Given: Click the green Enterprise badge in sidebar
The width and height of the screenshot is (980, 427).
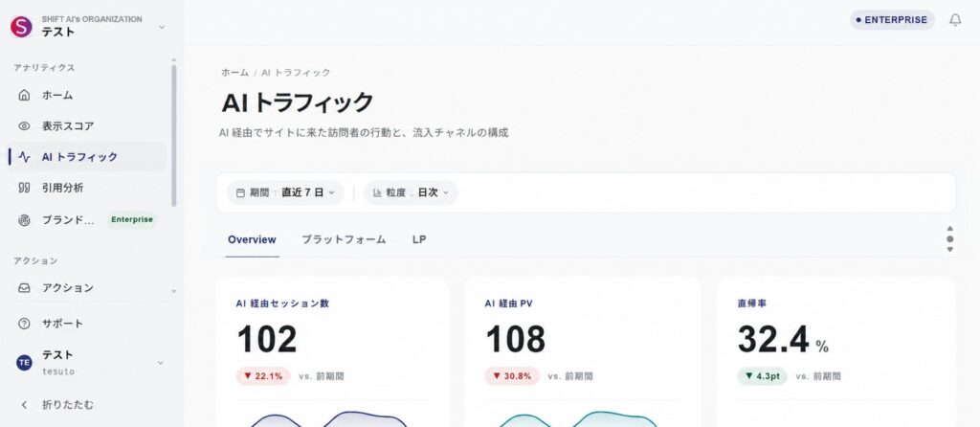Looking at the screenshot, I should pos(132,219).
